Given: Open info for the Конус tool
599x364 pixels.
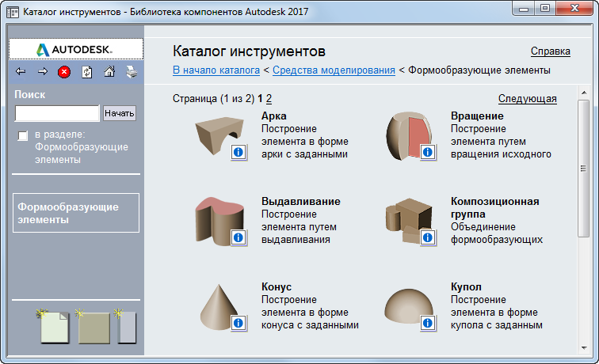Looking at the screenshot, I should 238,323.
